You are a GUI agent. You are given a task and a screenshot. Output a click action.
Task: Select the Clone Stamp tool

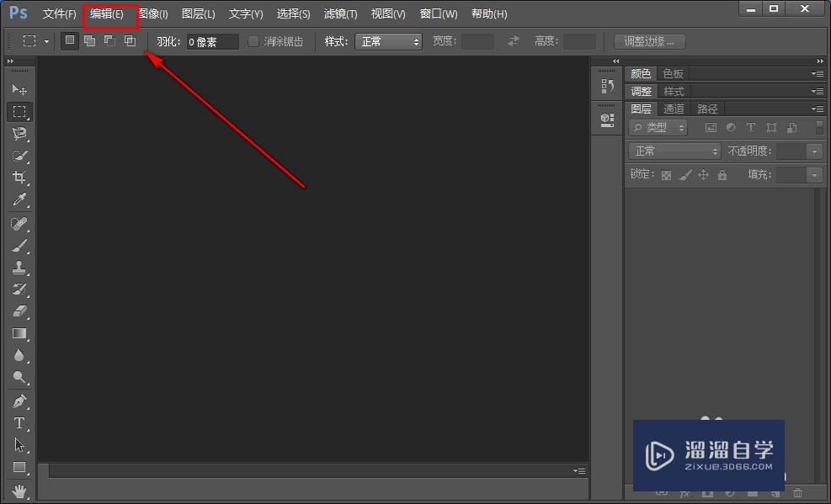click(x=19, y=268)
